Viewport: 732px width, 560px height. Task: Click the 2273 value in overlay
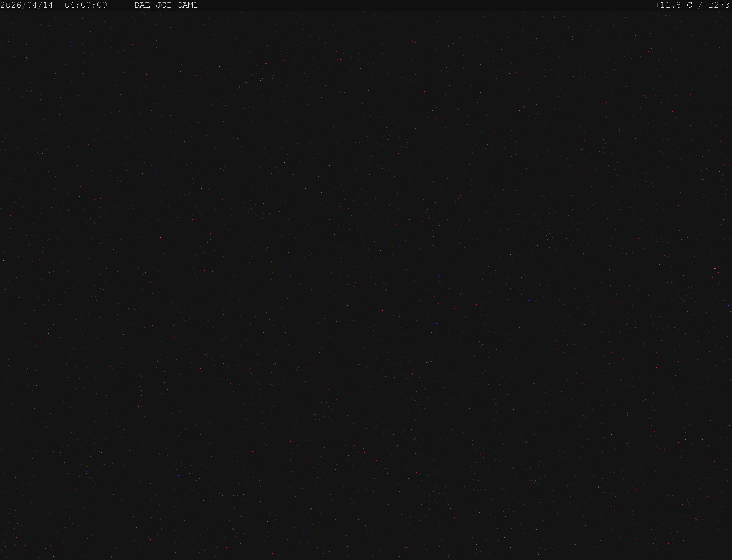tap(719, 5)
